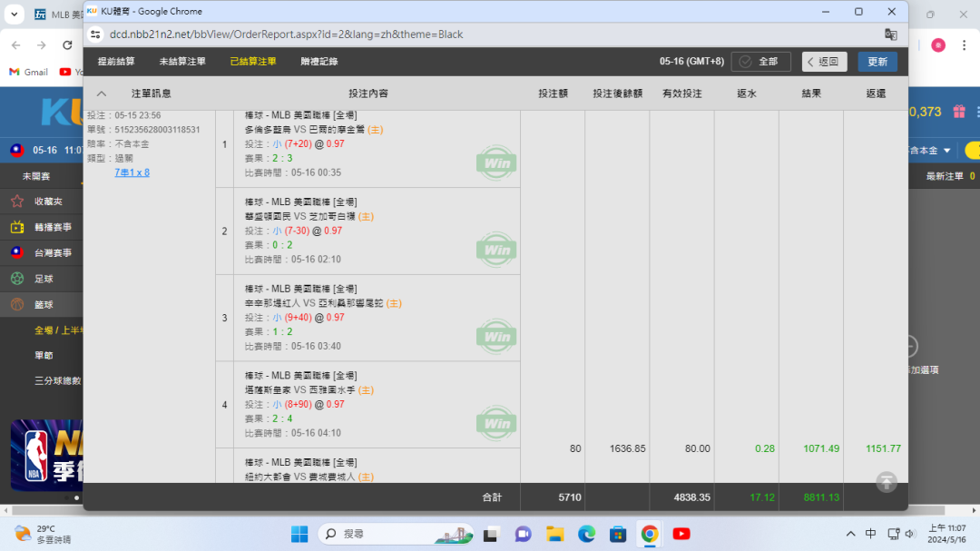Open the 7串1 x 8 parlay link

[132, 172]
